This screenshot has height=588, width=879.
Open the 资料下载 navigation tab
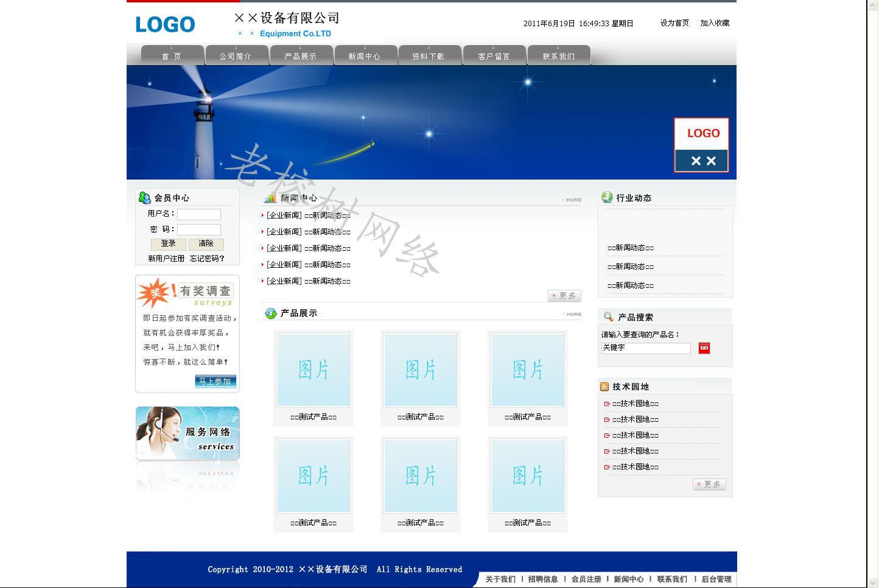point(429,55)
